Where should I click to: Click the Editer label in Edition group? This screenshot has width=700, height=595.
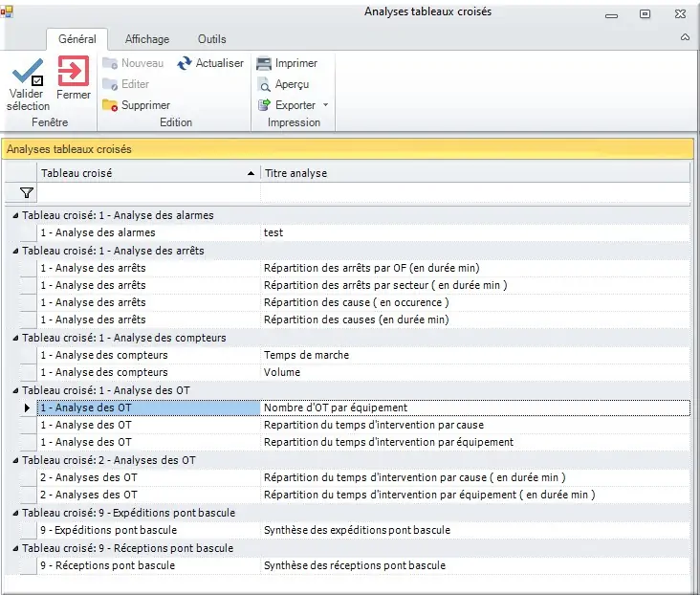click(135, 84)
